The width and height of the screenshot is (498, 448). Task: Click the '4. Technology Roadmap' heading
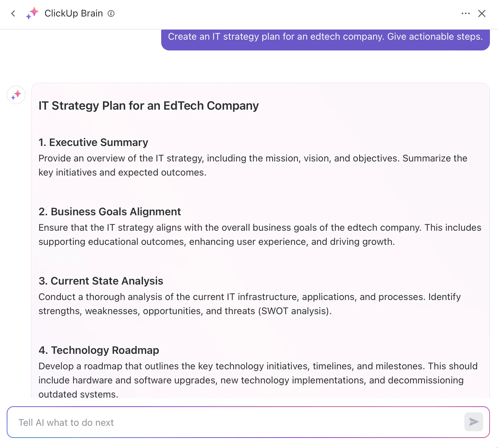click(x=99, y=350)
